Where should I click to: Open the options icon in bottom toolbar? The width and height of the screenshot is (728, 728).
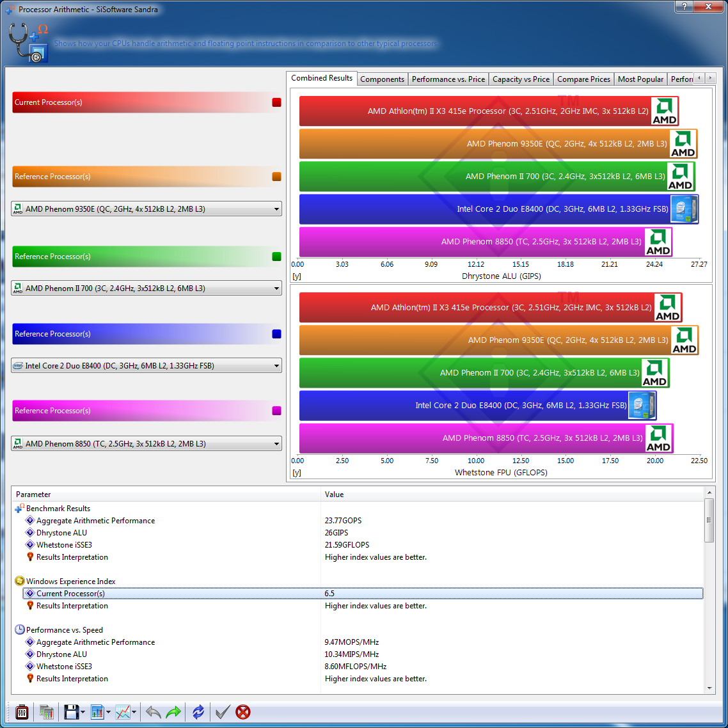[22, 712]
